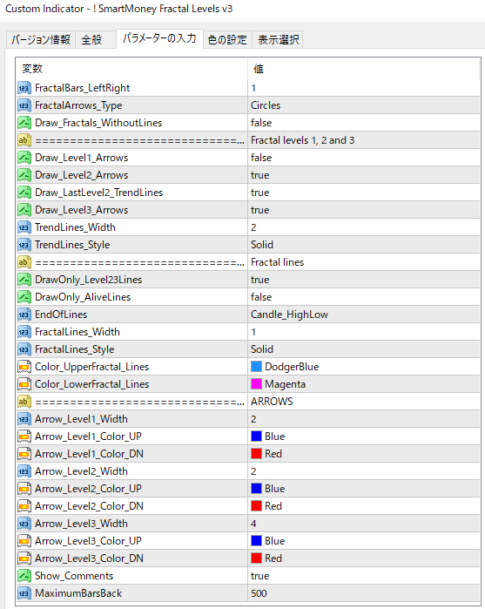Switch to the 色の設定 tab
The width and height of the screenshot is (485, 609).
click(228, 40)
